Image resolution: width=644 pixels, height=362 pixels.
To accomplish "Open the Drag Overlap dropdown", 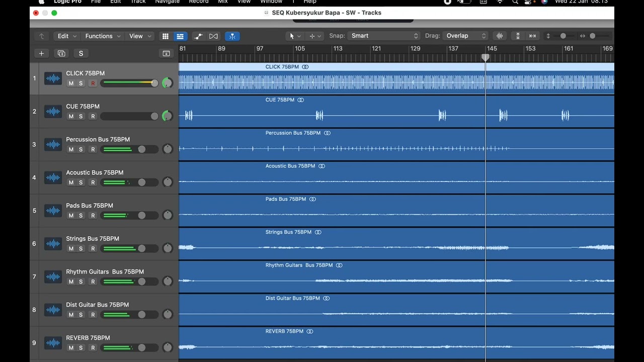I will pyautogui.click(x=465, y=36).
